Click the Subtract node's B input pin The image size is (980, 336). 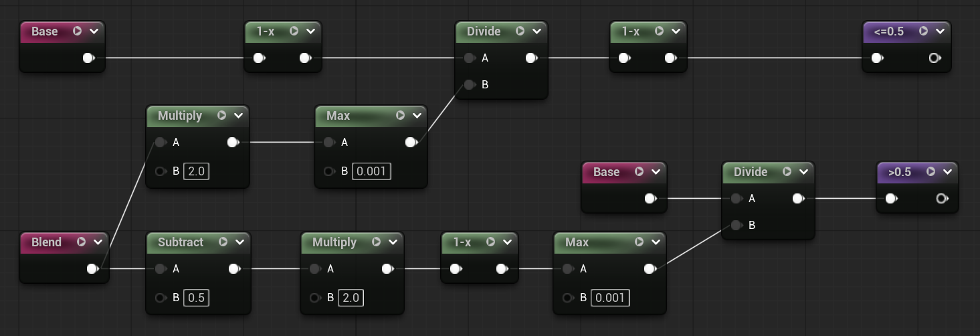tap(161, 298)
